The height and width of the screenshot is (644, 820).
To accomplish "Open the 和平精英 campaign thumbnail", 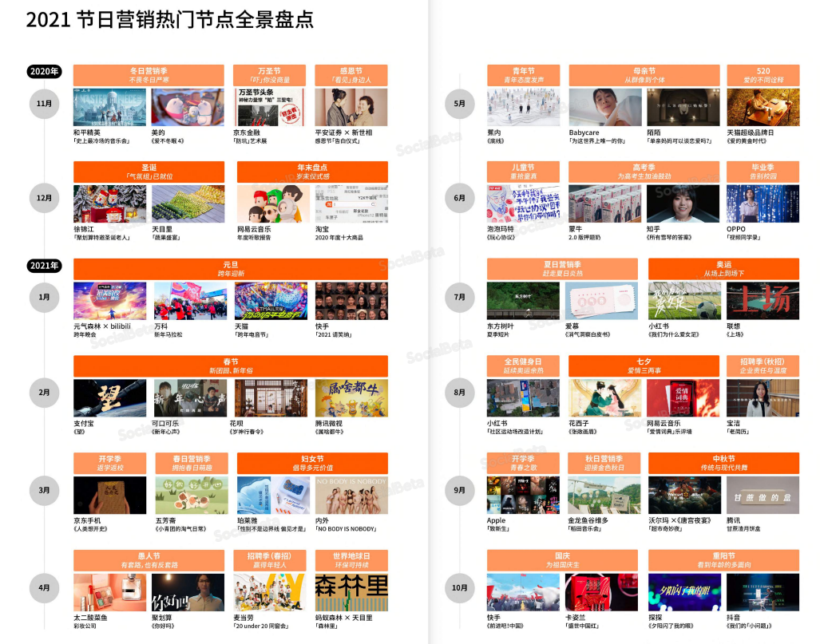I will point(110,107).
